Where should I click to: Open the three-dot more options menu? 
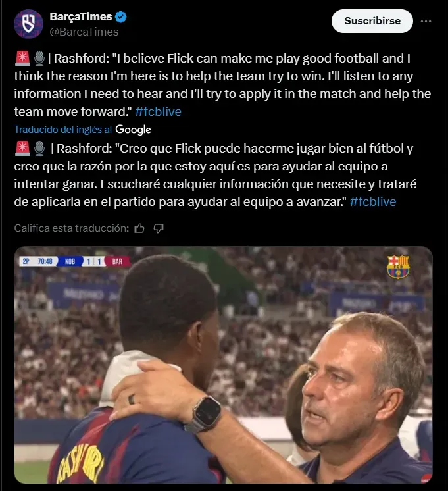(426, 21)
